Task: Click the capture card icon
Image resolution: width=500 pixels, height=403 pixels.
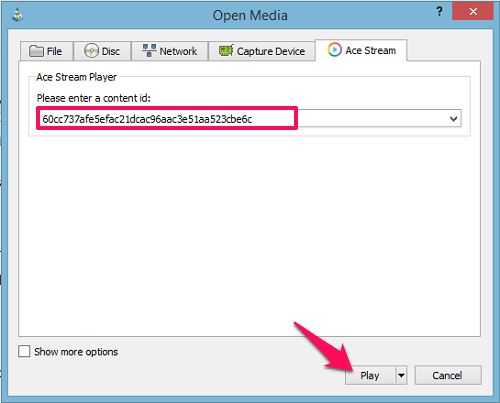Action: (x=226, y=51)
